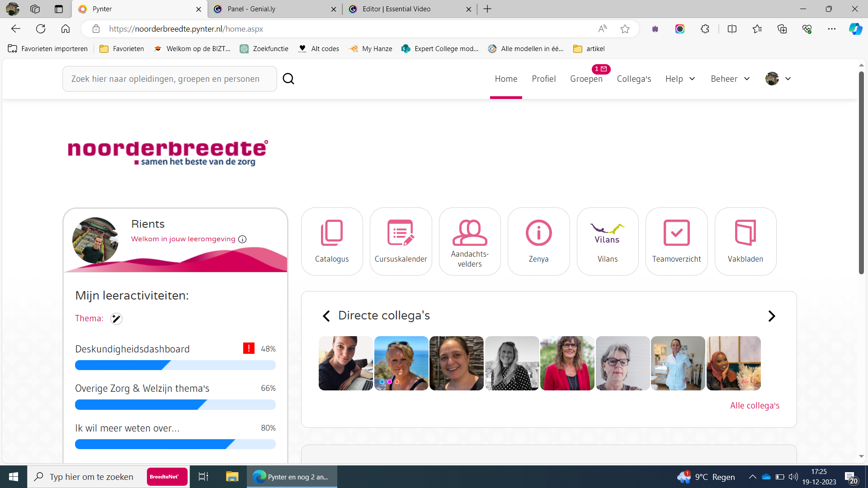
Task: Click the Thema edit pencil icon
Action: [116, 319]
